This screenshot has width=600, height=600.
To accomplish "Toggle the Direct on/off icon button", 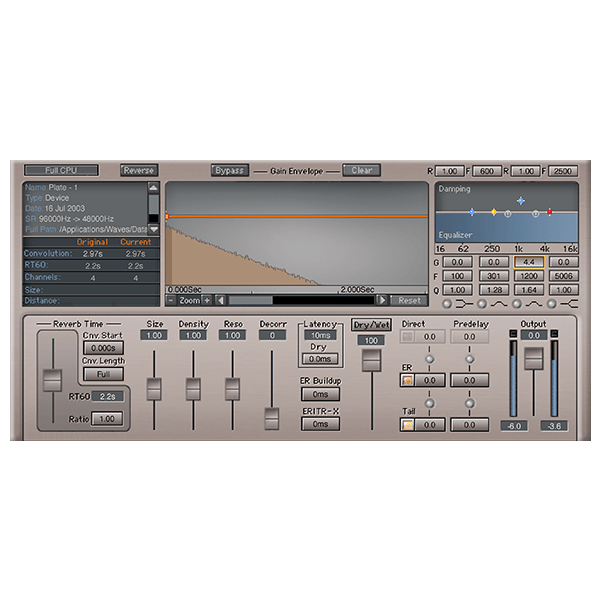I will [407, 337].
